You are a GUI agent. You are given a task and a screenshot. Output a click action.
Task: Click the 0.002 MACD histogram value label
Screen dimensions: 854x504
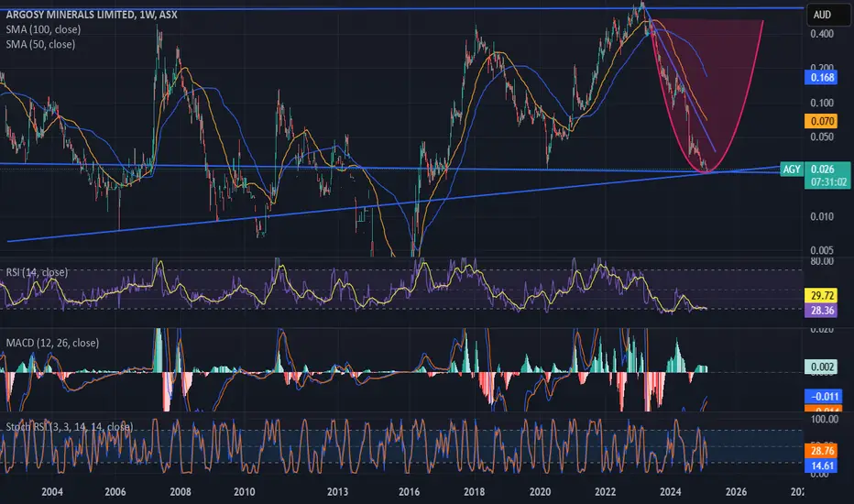point(822,367)
